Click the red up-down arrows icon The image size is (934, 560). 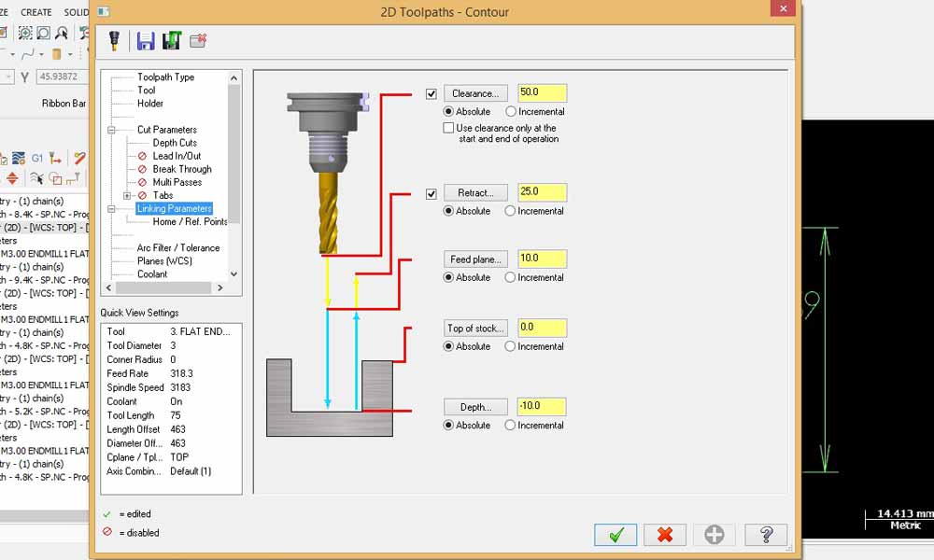click(x=12, y=178)
